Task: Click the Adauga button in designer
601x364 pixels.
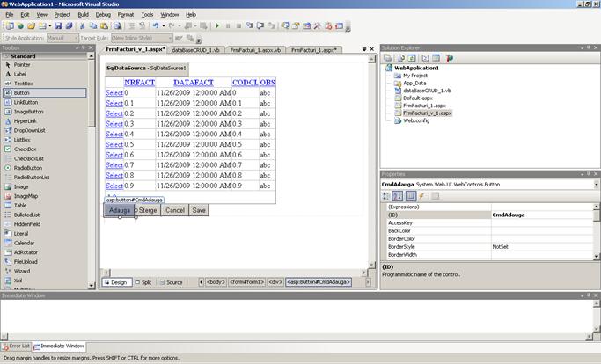Action: click(119, 210)
